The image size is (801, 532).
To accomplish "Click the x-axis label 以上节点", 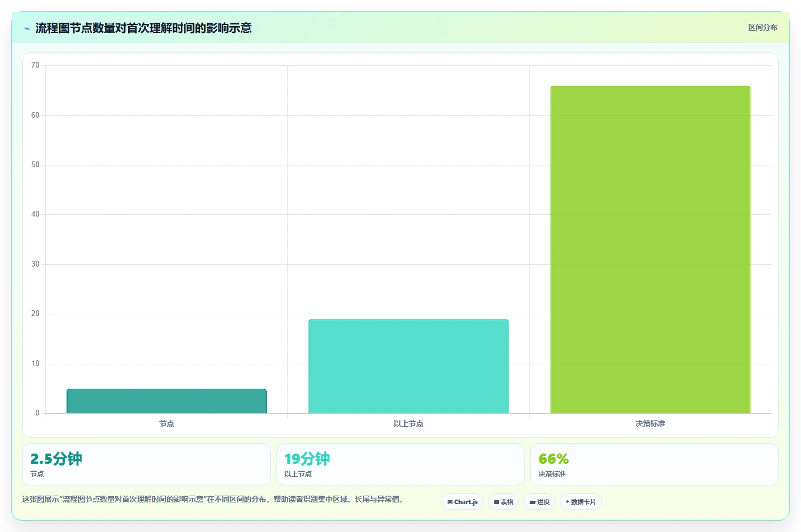I will [x=408, y=423].
